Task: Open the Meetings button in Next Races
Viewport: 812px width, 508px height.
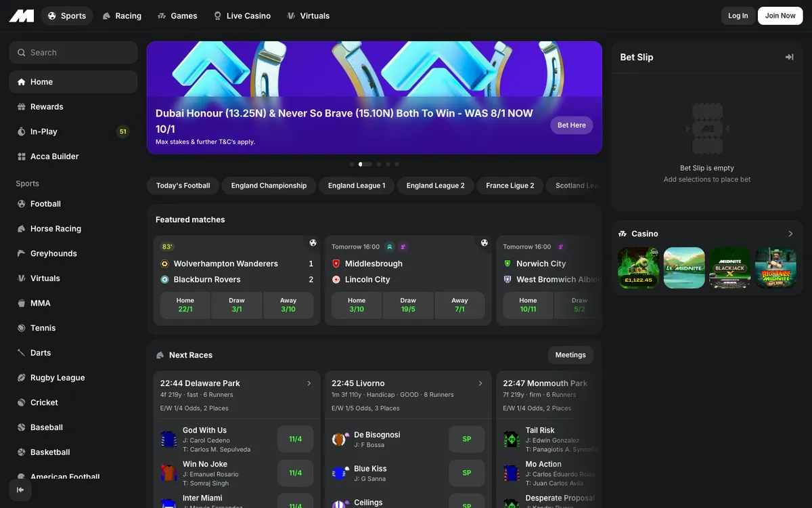Action: click(x=570, y=355)
